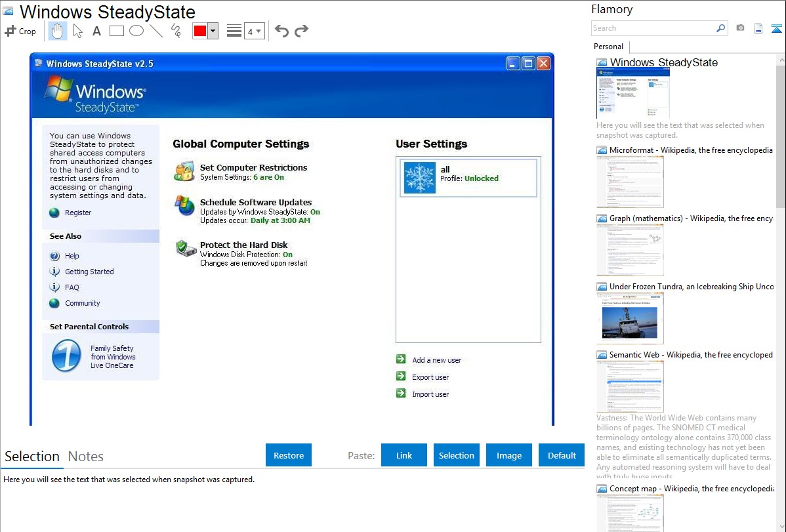Click Import user
Viewport: 786px width, 532px height.
tap(430, 394)
